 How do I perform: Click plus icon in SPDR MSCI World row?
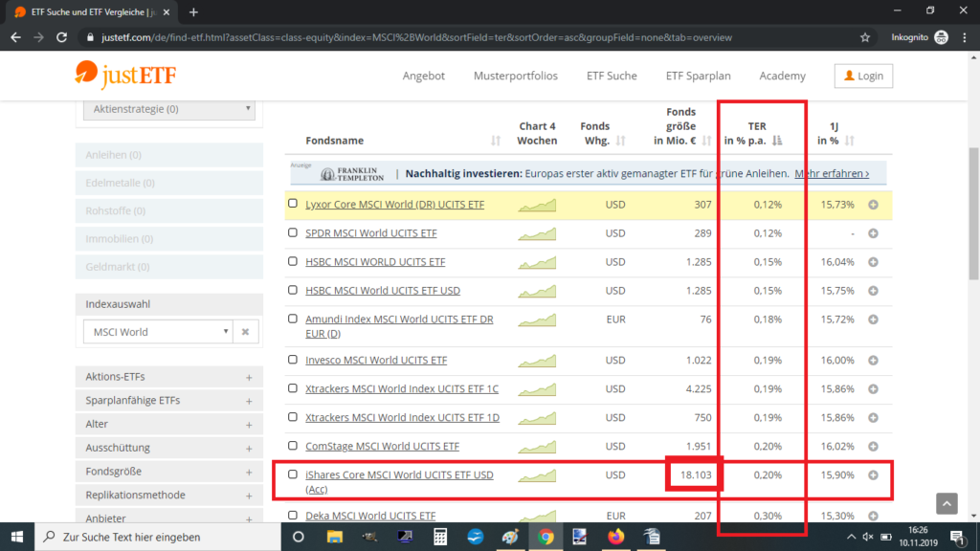[873, 233]
